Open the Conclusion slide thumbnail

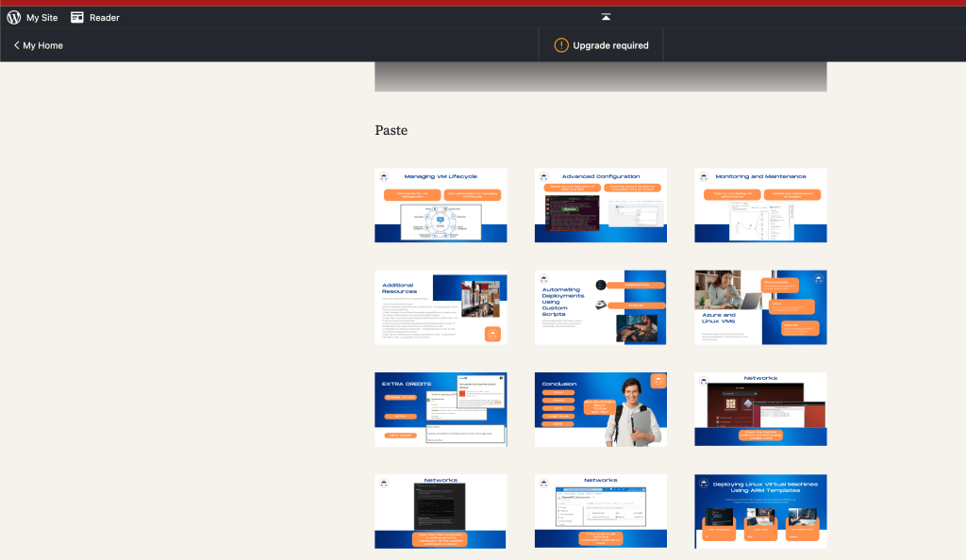[601, 409]
